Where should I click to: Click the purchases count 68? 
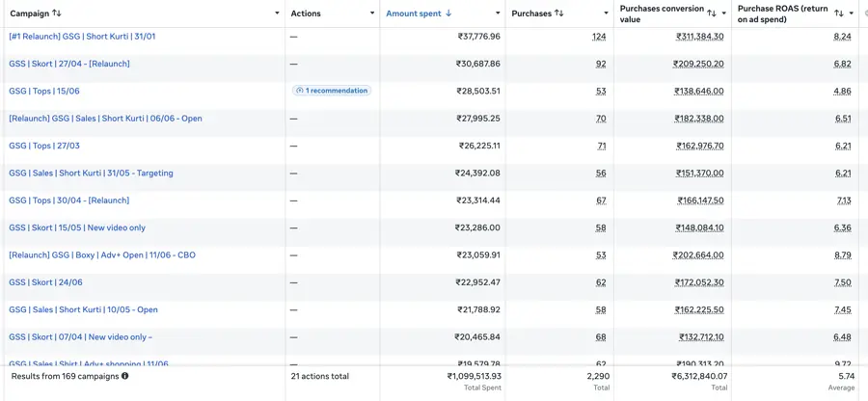[x=601, y=336]
